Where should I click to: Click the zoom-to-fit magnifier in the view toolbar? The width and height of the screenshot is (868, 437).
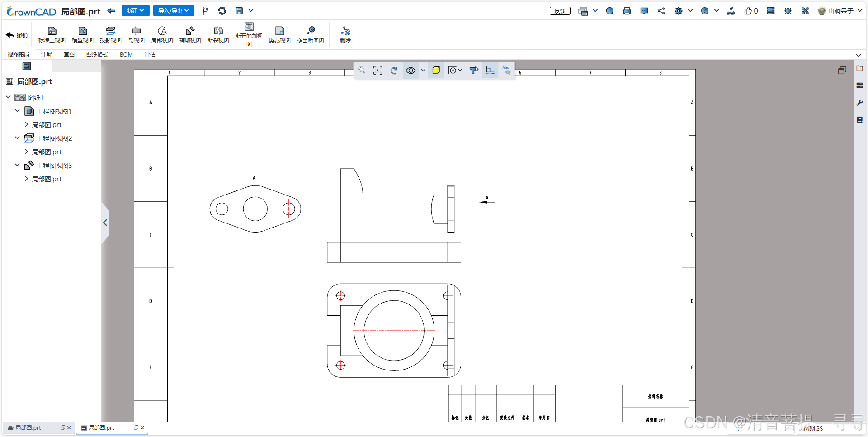(x=362, y=70)
